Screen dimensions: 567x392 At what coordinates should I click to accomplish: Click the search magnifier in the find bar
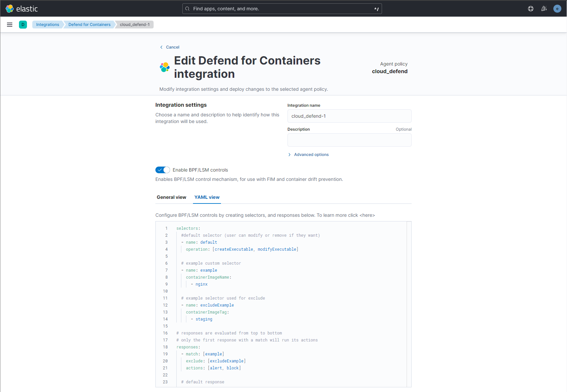point(187,8)
